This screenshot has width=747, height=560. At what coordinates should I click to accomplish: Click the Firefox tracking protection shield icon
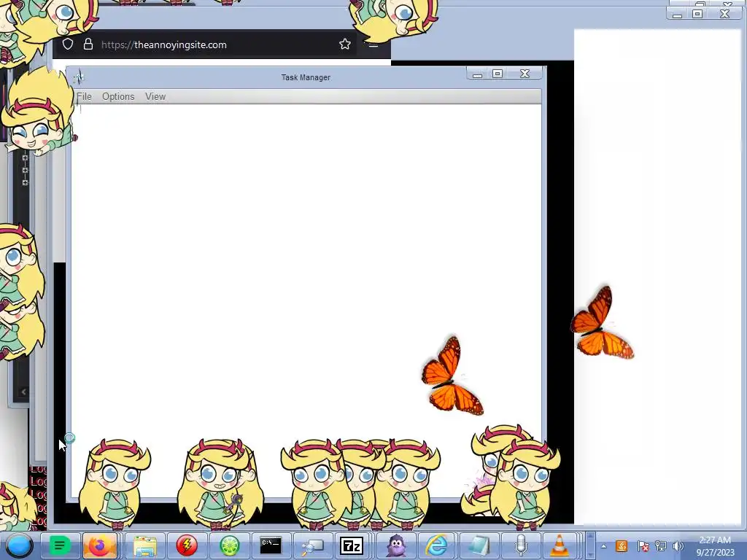tap(68, 44)
